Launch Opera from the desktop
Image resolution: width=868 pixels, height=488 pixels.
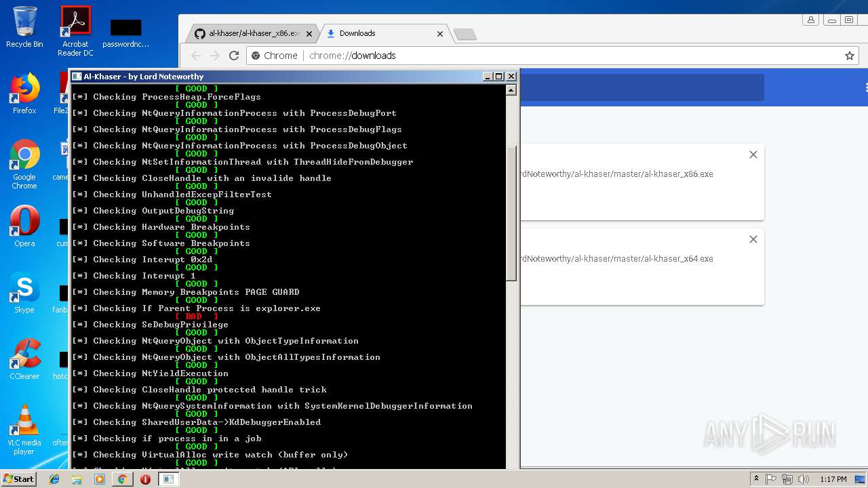(24, 226)
